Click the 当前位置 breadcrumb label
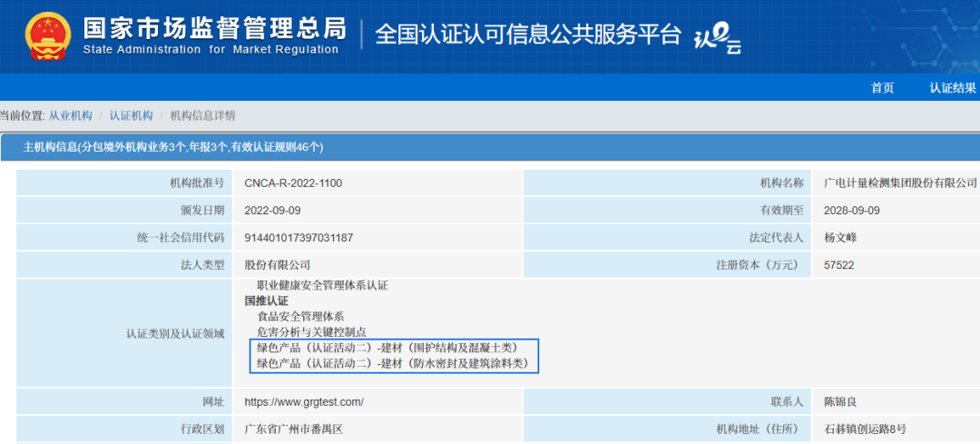The width and height of the screenshot is (980, 444). click(x=23, y=115)
